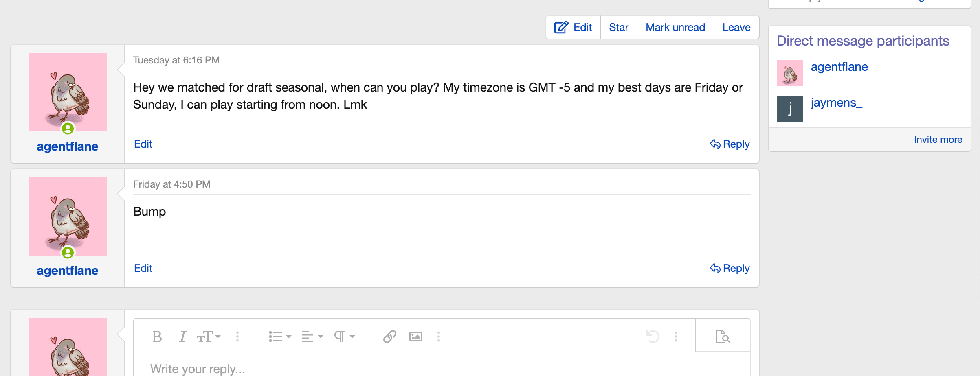This screenshot has height=376, width=980.
Task: Open more insert options after the image icon
Action: click(439, 337)
